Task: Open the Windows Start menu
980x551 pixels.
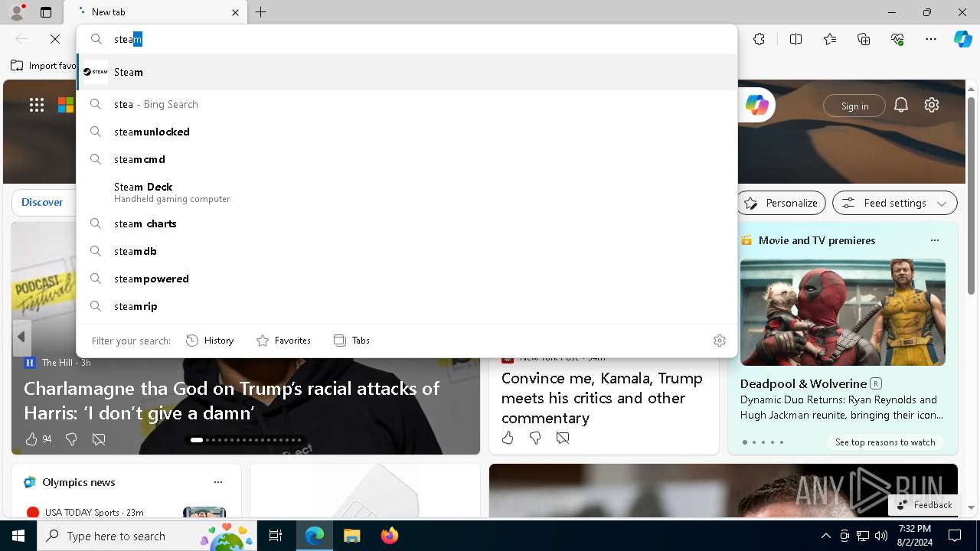Action: pyautogui.click(x=18, y=536)
